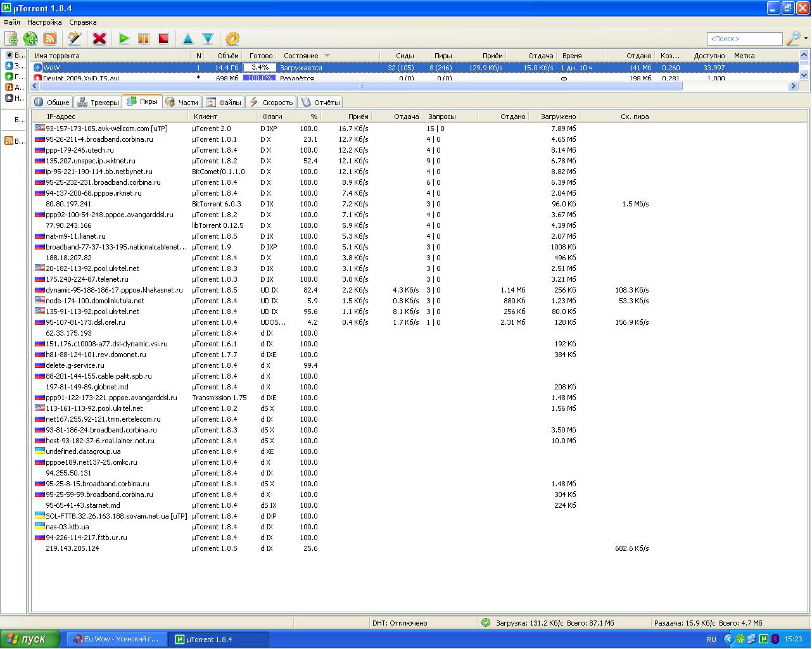Screen dimensions: 812x649
Task: Open the Настройка menu
Action: [x=44, y=22]
